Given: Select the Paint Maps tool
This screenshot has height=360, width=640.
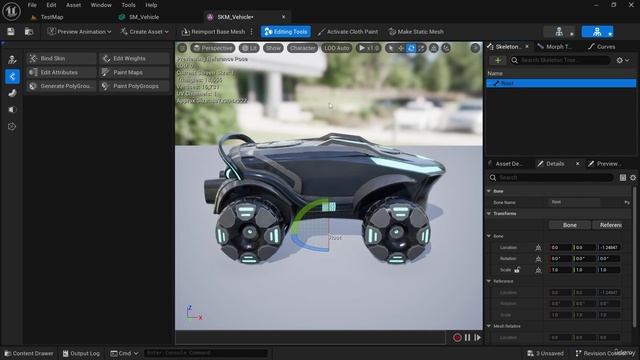Looking at the screenshot, I should pyautogui.click(x=134, y=72).
